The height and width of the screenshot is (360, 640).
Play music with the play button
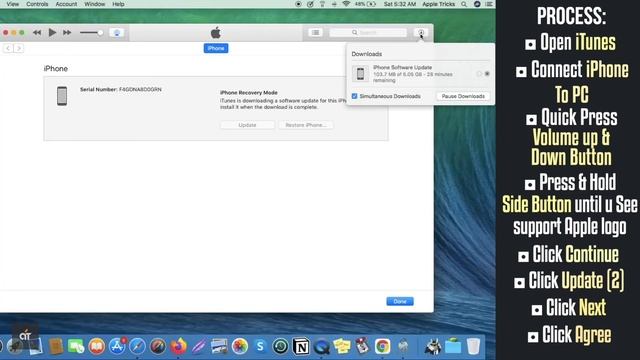click(x=52, y=32)
